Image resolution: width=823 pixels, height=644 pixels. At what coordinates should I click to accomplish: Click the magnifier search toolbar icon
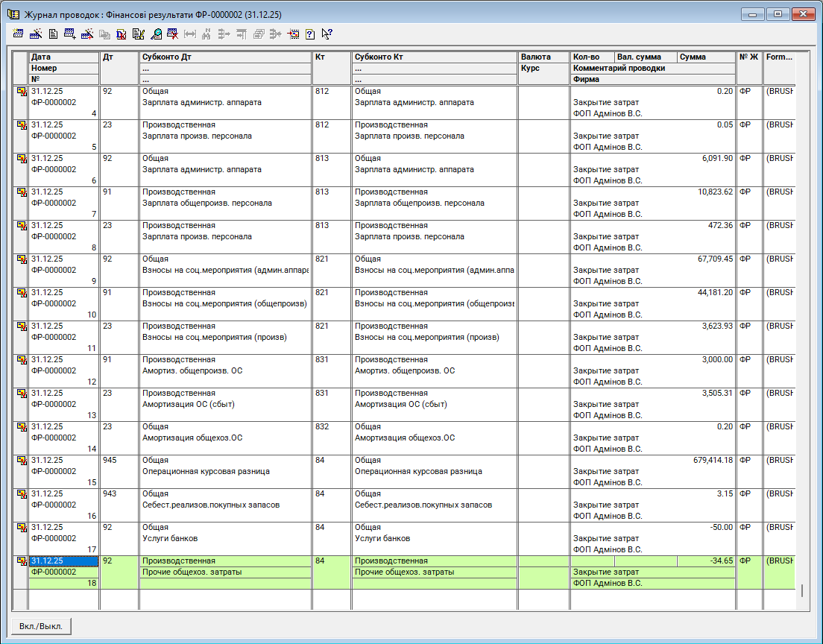pos(156,34)
